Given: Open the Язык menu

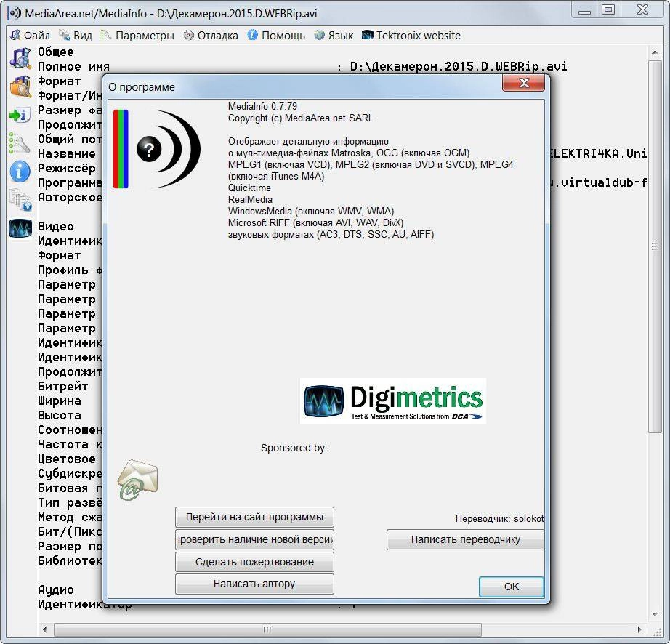Looking at the screenshot, I should coord(334,36).
